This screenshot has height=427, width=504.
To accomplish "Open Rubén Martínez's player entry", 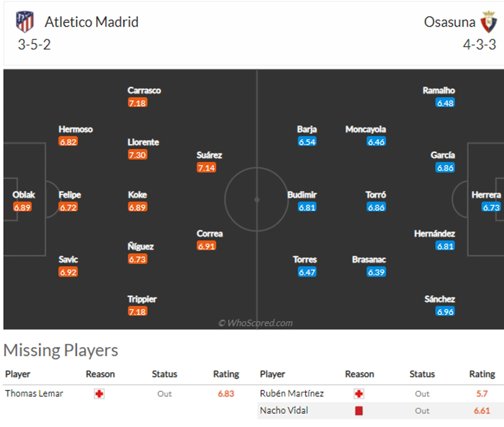I will [292, 394].
